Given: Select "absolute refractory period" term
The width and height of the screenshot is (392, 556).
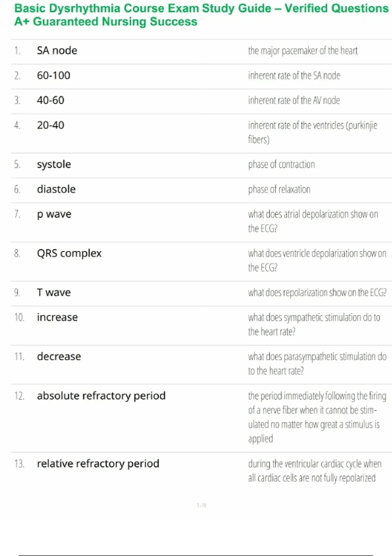Looking at the screenshot, I should point(101,396).
